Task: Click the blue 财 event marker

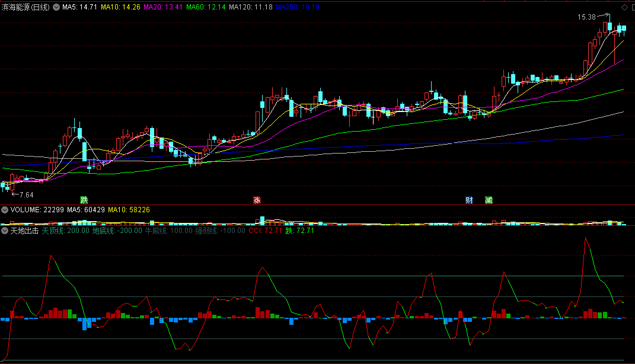Action: (469, 200)
